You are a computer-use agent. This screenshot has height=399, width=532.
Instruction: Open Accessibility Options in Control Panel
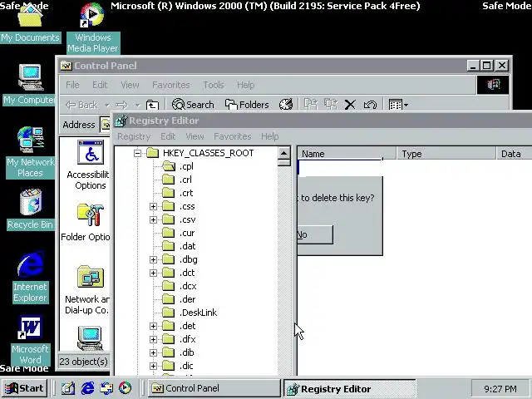tap(91, 165)
